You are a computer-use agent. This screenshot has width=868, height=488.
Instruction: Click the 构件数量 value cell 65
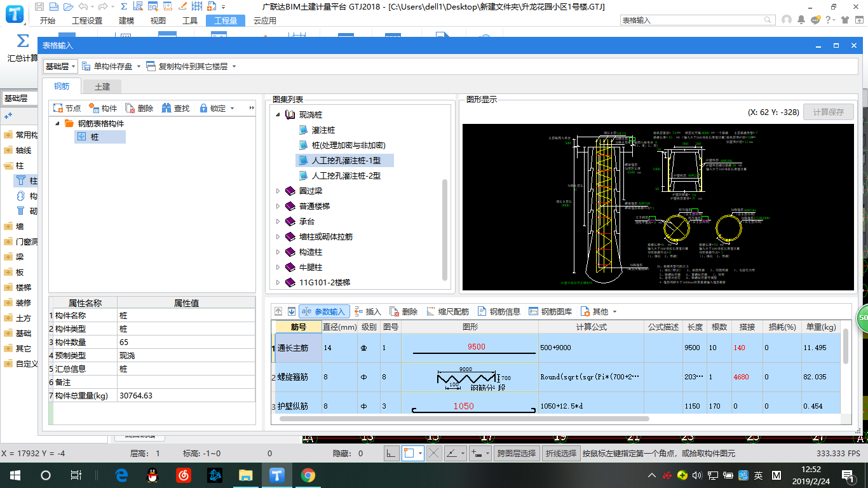pyautogui.click(x=186, y=342)
